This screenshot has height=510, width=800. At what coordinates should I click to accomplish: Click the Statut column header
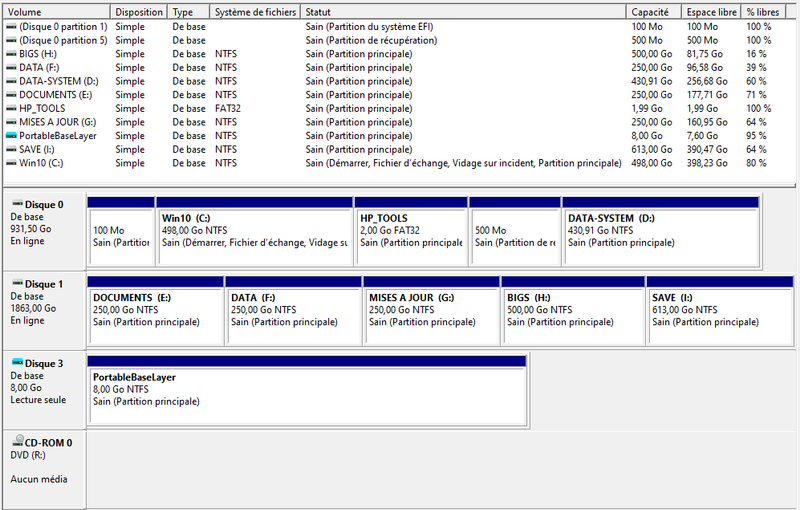320,12
